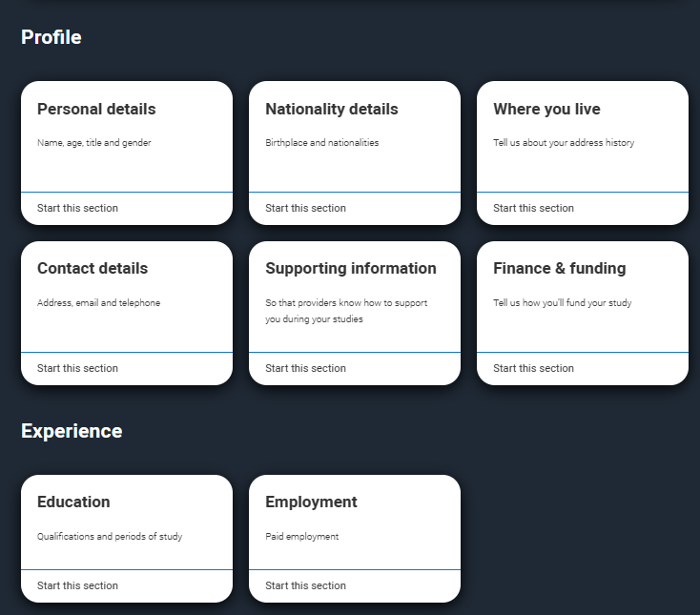The image size is (700, 615).
Task: Click the 'Name, age, title and gender' description
Action: coord(94,143)
